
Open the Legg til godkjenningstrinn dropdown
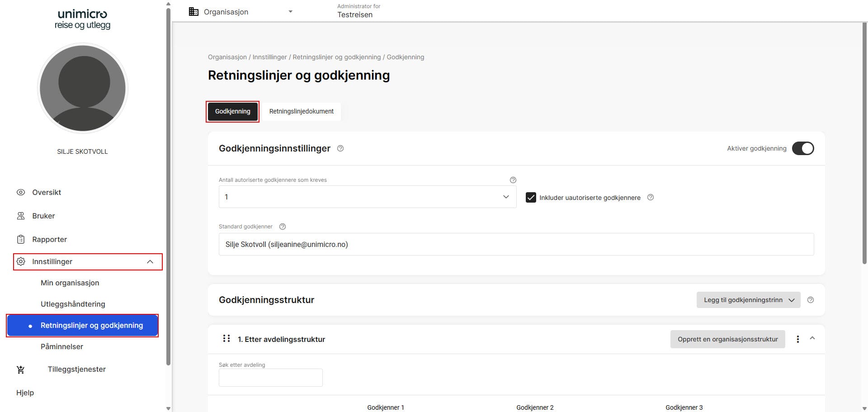[748, 300]
